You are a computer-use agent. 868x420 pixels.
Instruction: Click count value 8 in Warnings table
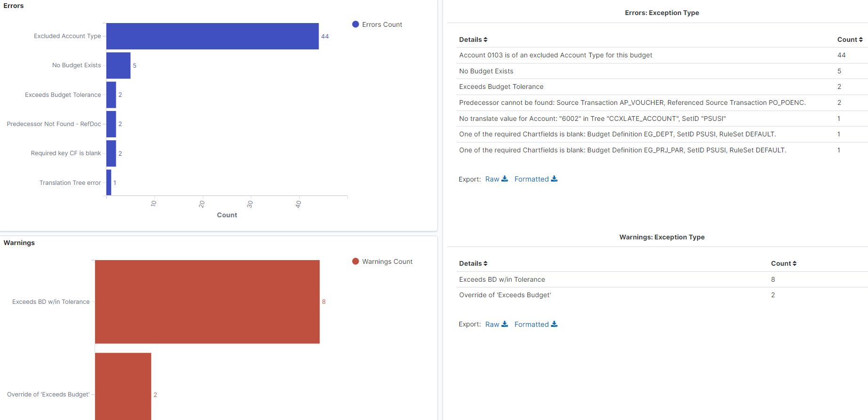point(773,279)
